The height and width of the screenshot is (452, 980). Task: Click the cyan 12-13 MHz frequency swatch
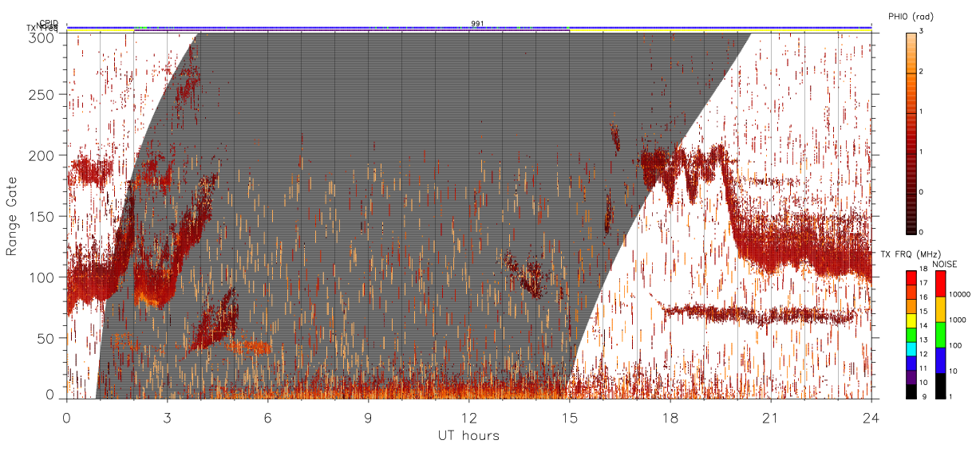click(x=911, y=348)
